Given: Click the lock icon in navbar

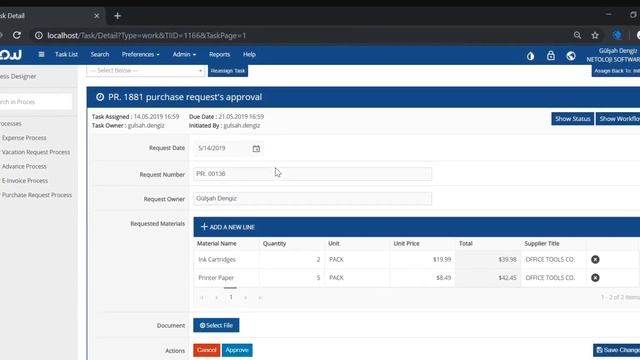Looking at the screenshot, I should coord(551,56).
